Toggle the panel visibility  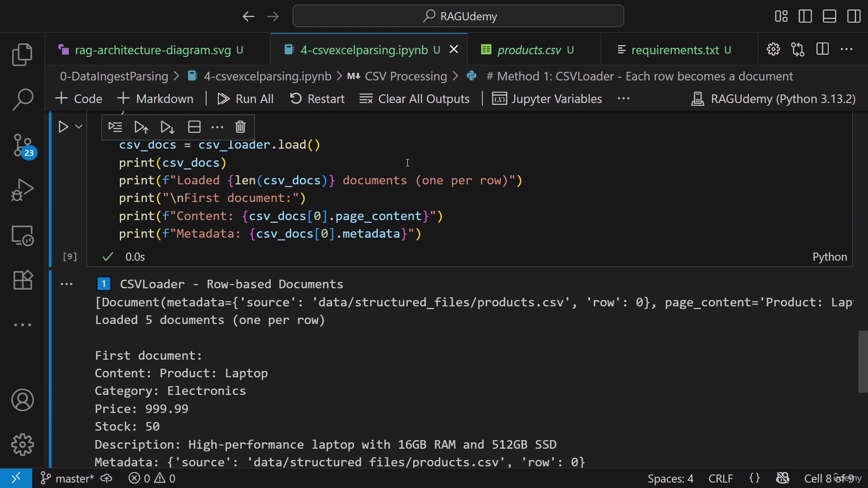pos(830,16)
